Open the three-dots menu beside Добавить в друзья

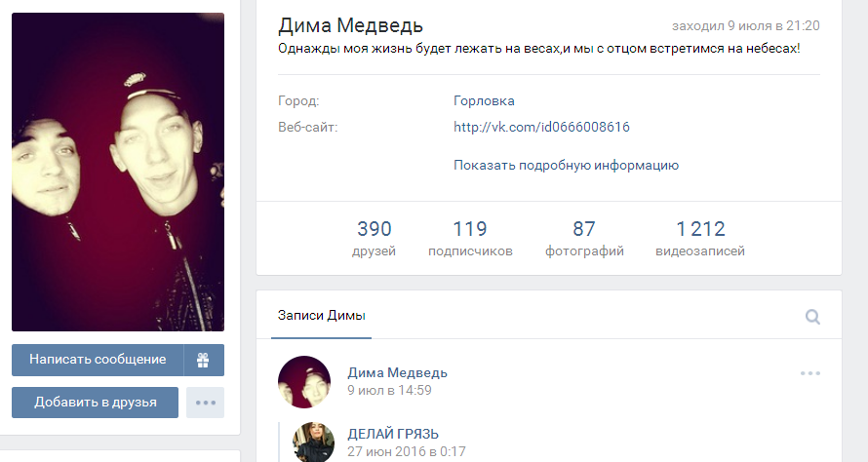click(x=206, y=403)
